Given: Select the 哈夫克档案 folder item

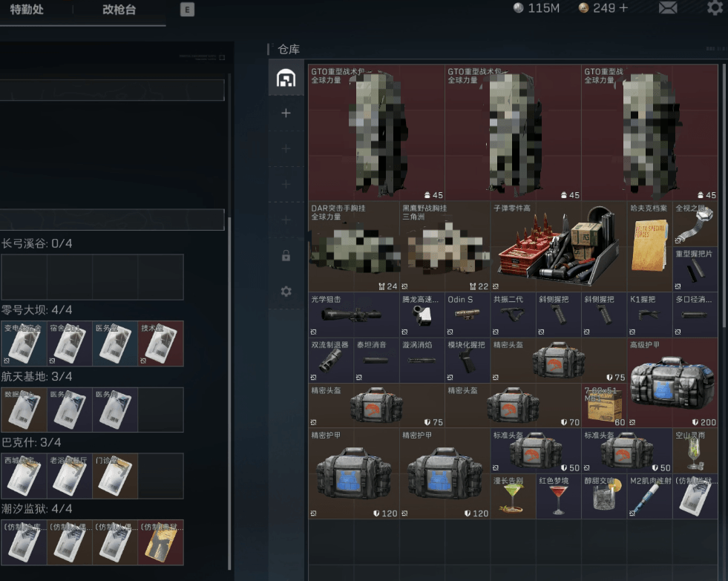Looking at the screenshot, I should [x=649, y=246].
